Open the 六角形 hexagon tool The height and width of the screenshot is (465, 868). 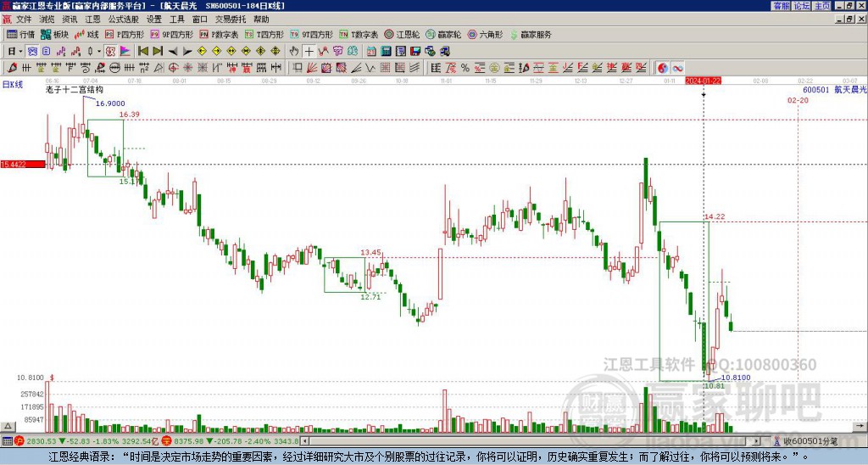[485, 34]
